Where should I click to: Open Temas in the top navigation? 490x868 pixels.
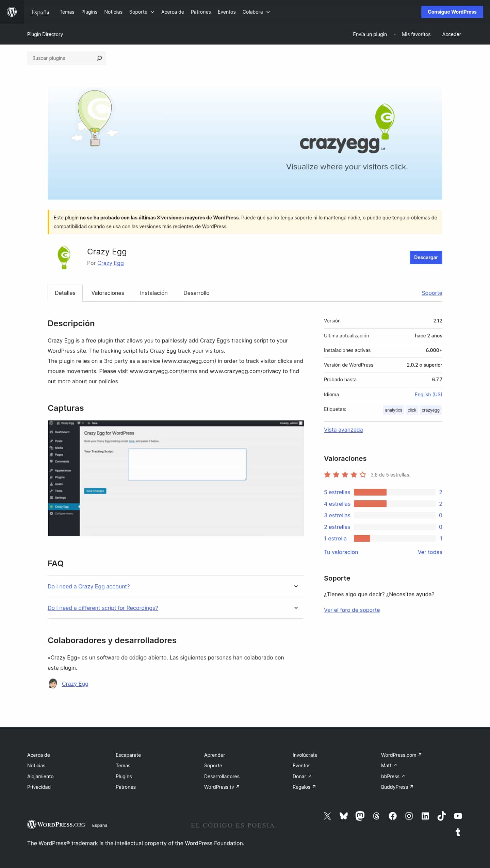[67, 12]
